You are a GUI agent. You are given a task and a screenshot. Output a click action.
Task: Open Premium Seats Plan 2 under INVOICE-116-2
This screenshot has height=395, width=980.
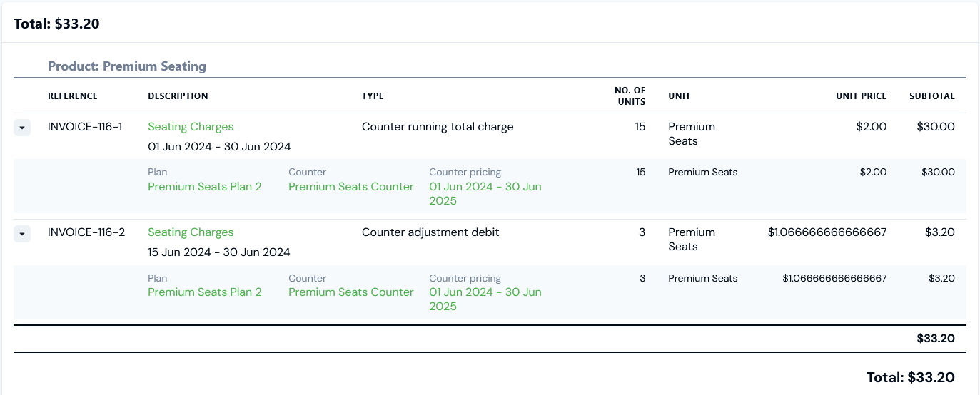pyautogui.click(x=205, y=292)
